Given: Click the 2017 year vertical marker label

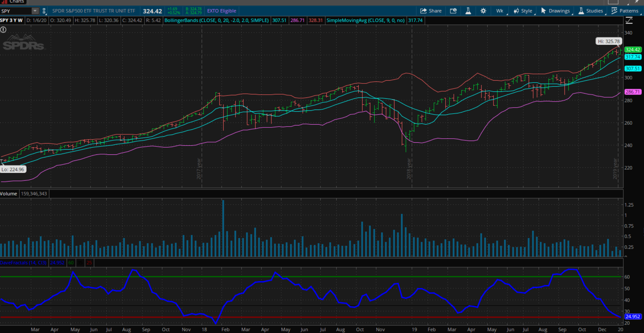Looking at the screenshot, I should coord(199,168).
